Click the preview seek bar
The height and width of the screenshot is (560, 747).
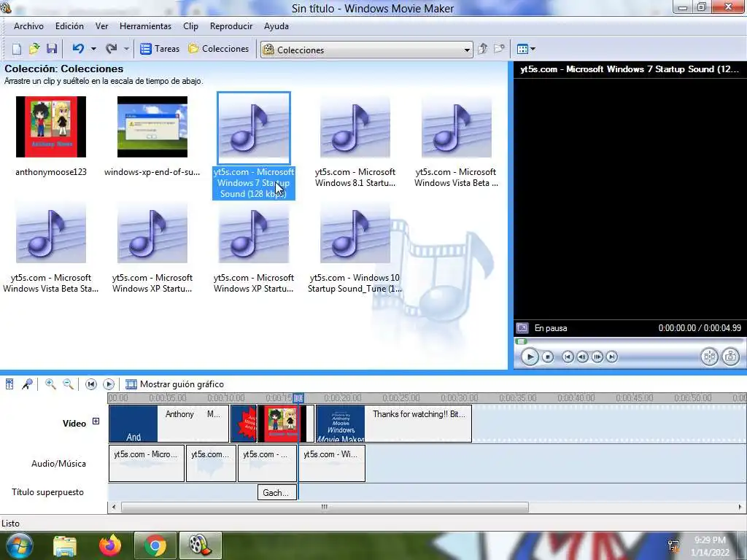[629, 341]
